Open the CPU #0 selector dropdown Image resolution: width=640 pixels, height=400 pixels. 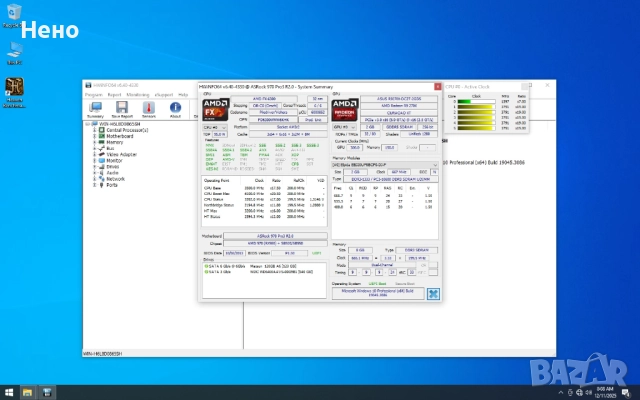click(x=213, y=128)
